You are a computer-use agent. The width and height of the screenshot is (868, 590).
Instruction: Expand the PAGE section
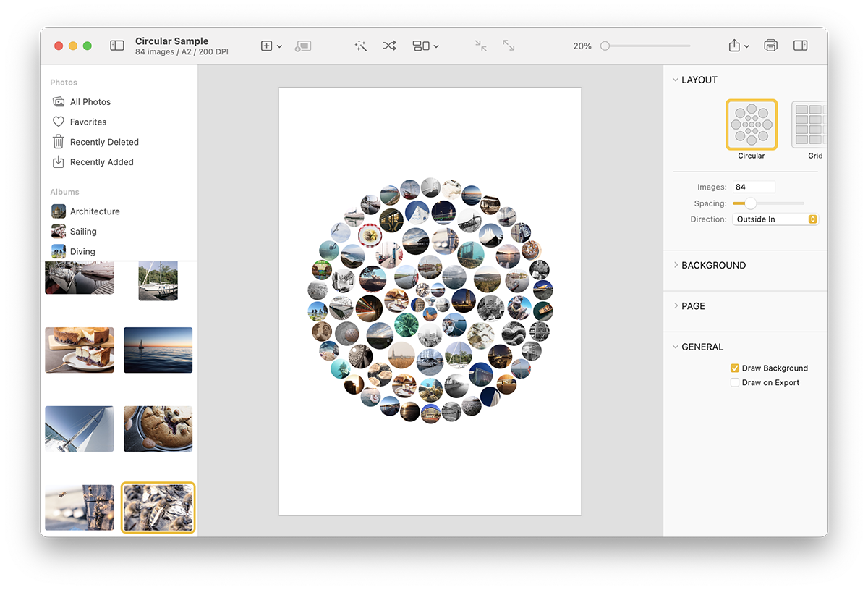point(676,306)
